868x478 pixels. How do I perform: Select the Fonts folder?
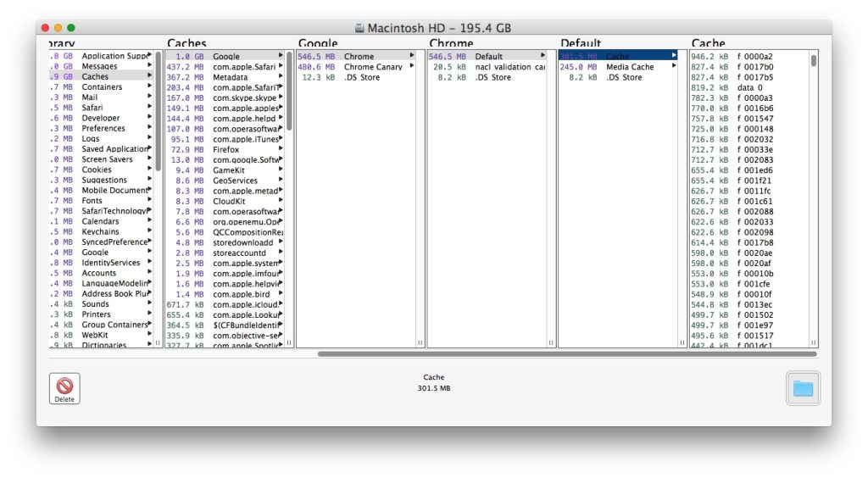pyautogui.click(x=102, y=200)
